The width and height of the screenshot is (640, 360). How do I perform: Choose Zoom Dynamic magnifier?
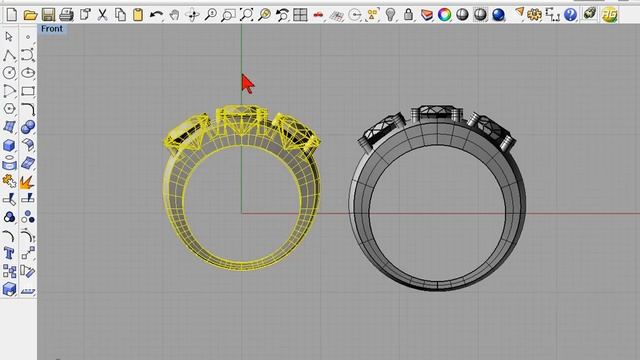[210, 15]
